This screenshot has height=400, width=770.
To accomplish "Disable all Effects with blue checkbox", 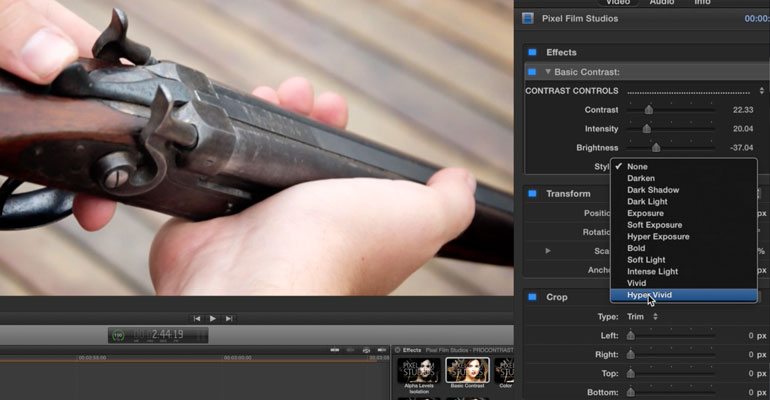I will (x=532, y=52).
